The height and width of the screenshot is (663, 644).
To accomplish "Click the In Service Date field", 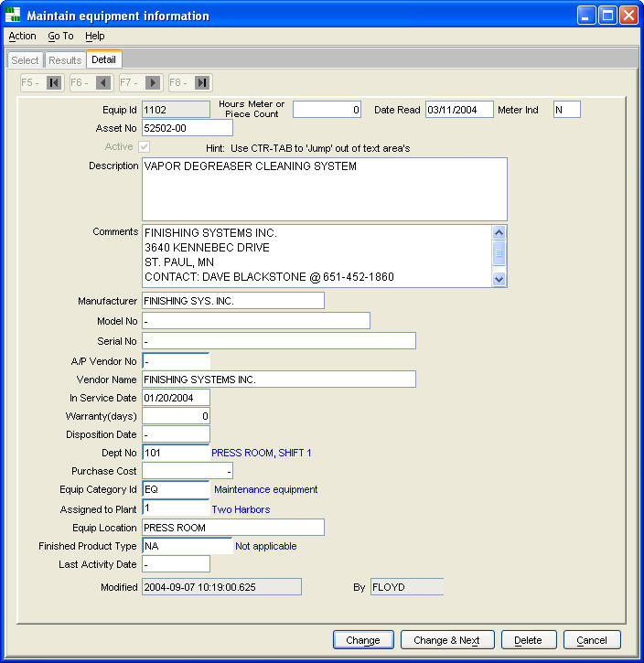I will coord(176,398).
